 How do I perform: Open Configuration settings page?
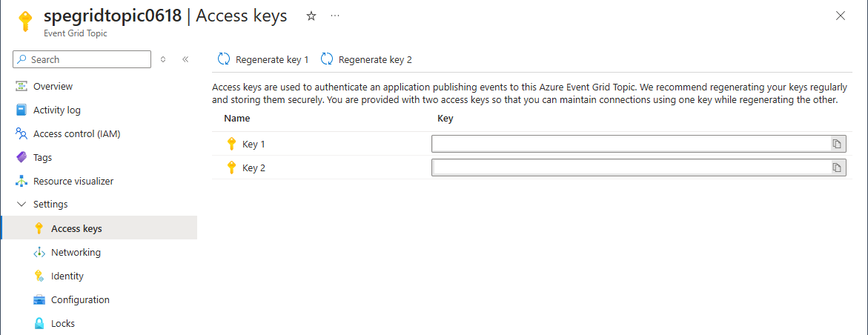click(x=80, y=300)
